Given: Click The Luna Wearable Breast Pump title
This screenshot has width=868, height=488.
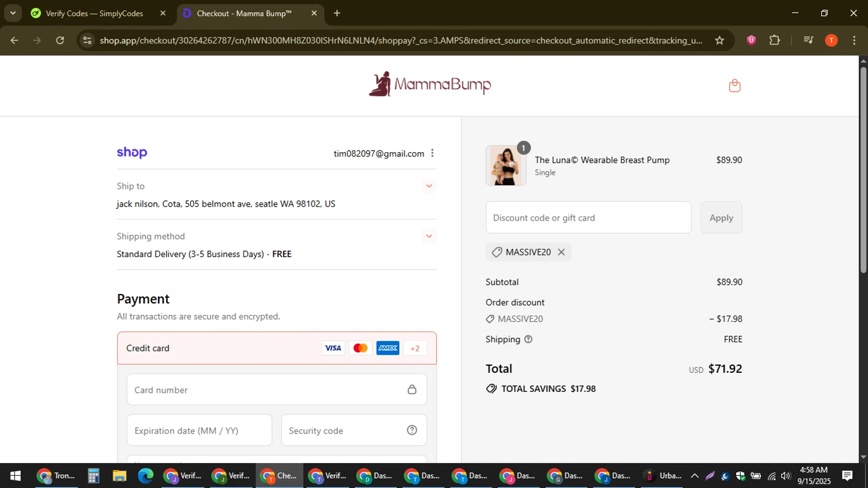Looking at the screenshot, I should (x=602, y=160).
